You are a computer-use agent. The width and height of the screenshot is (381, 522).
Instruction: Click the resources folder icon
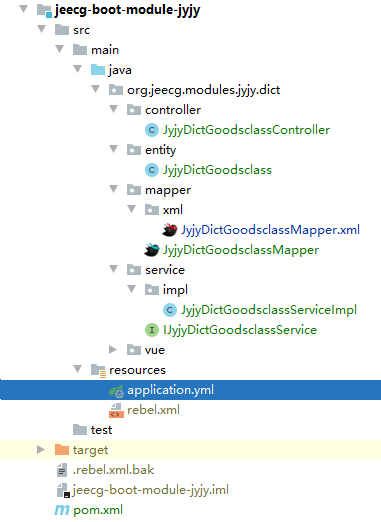tap(99, 370)
